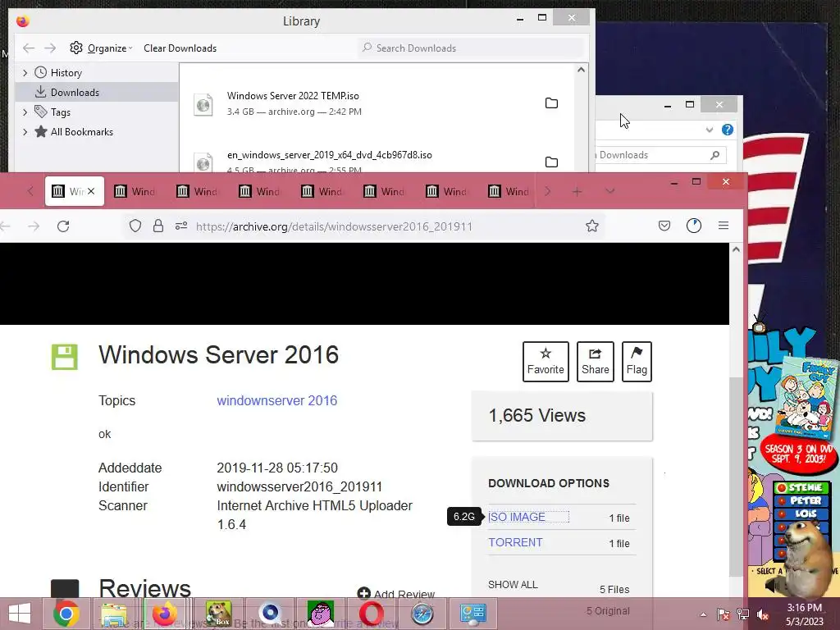Image resolution: width=840 pixels, height=630 pixels.
Task: Click the Explorer search Downloads box
Action: tap(660, 155)
